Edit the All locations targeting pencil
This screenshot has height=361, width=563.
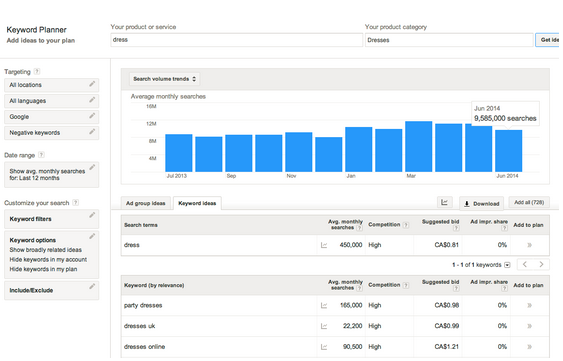92,84
